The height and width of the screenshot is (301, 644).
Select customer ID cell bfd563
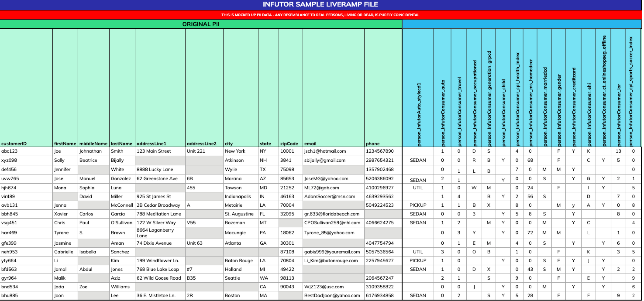point(26,269)
